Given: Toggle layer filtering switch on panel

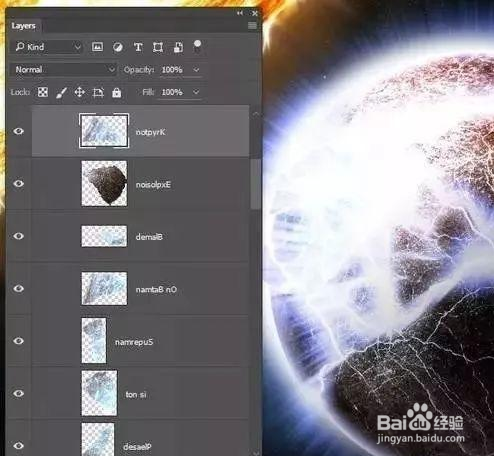Looking at the screenshot, I should (197, 46).
